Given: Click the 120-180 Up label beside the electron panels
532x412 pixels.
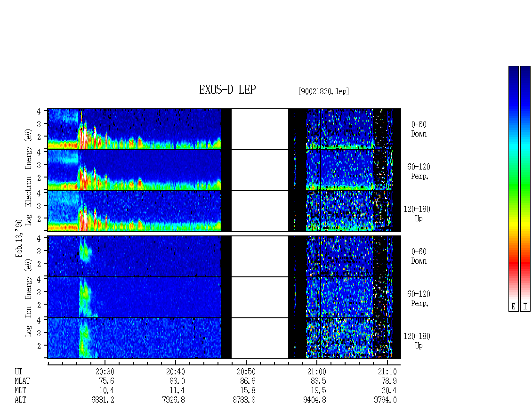Looking at the screenshot, I should [x=417, y=214].
